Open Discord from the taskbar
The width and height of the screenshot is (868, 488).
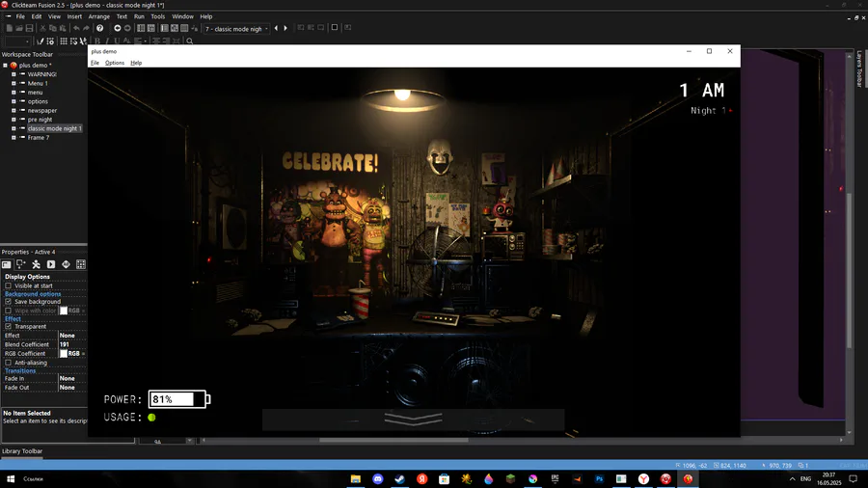coord(377,479)
